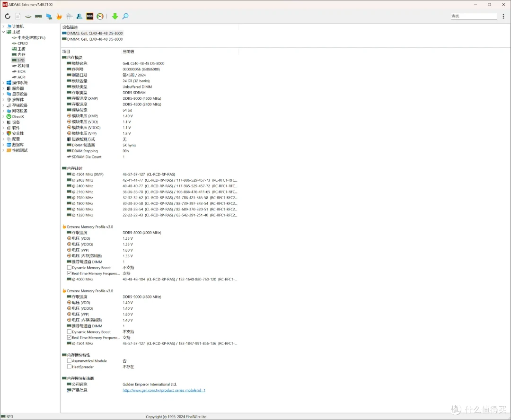Select the 设备 tree item
The height and width of the screenshot is (420, 511).
(16, 122)
